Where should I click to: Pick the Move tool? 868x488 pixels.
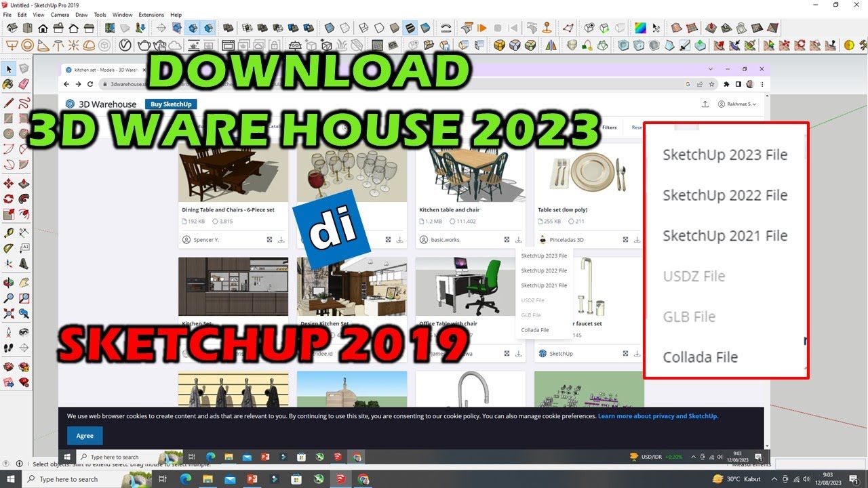[x=9, y=184]
